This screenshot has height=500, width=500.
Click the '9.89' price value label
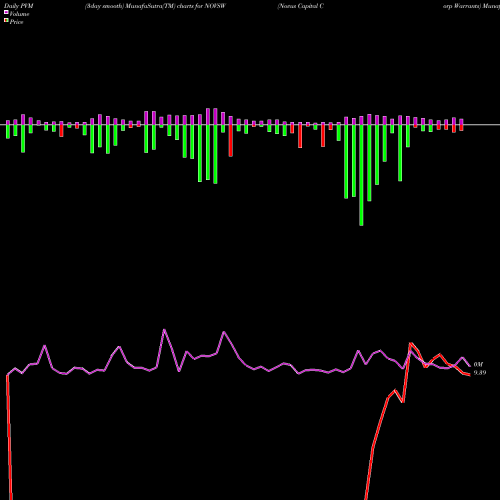click(480, 373)
